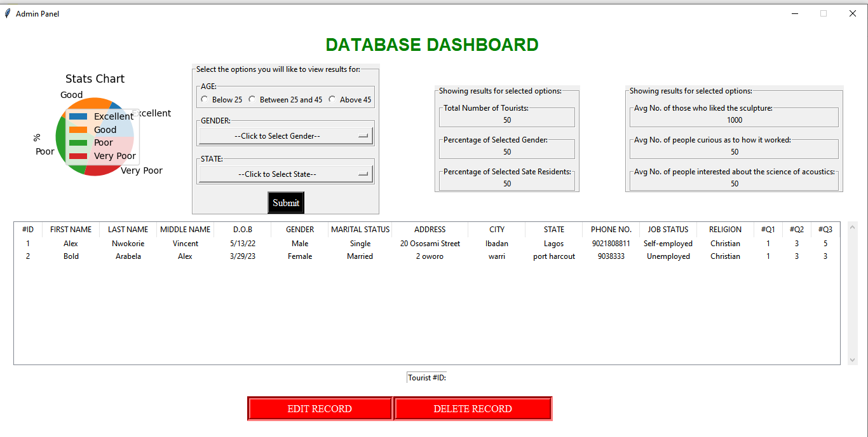Click the Vincent middle name cell
The width and height of the screenshot is (868, 437).
pos(186,244)
